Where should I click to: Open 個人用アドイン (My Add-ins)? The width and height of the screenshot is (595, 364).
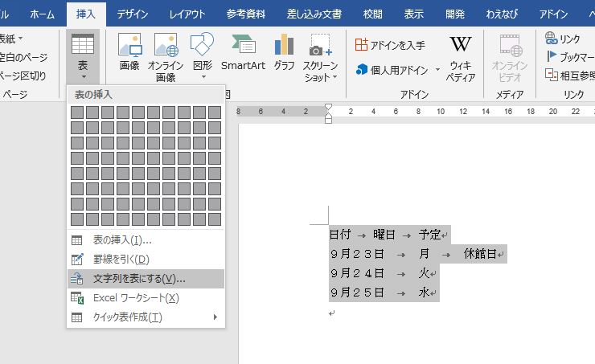[x=392, y=70]
